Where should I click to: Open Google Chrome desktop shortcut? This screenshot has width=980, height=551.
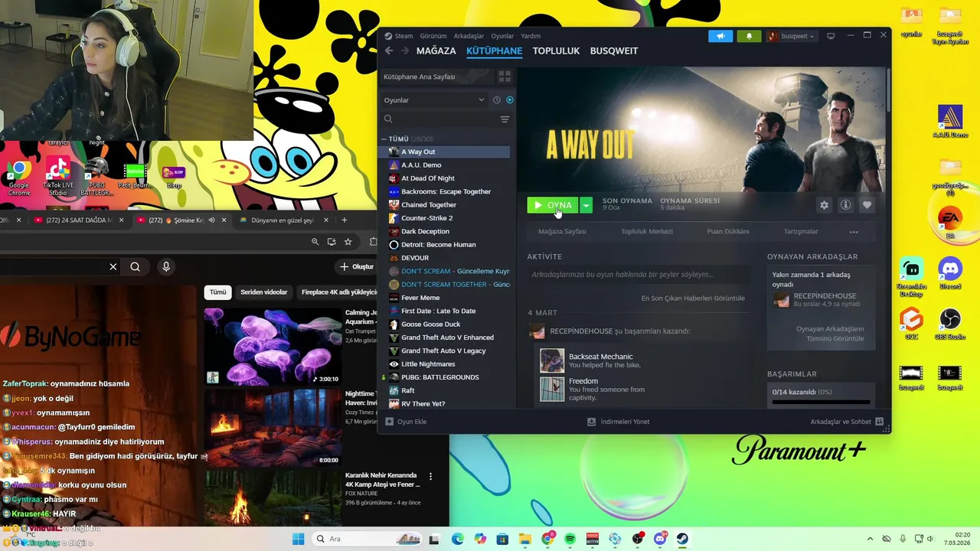point(19,176)
